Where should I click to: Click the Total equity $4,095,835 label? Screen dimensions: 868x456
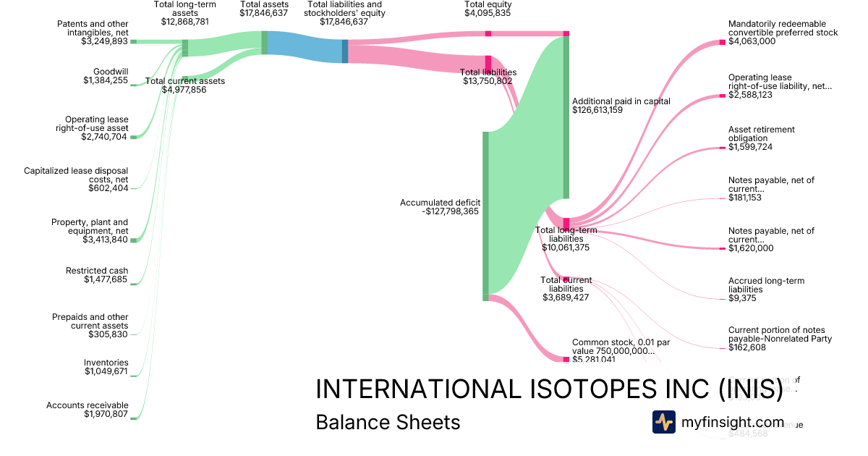coord(488,9)
